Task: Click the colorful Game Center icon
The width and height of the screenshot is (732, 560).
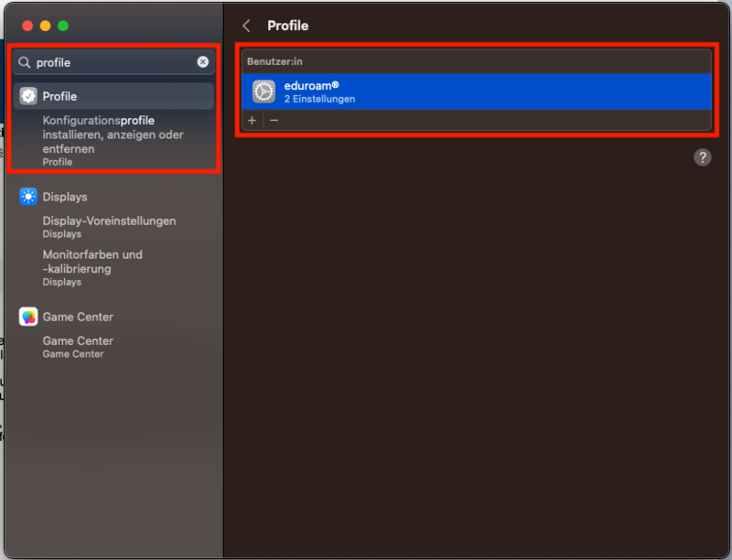Action: click(28, 317)
